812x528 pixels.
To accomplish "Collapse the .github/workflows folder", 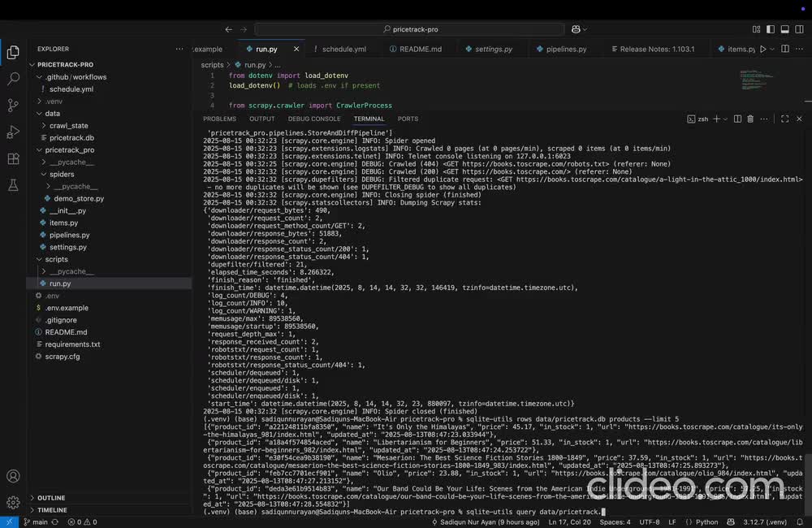I will [110, 77].
